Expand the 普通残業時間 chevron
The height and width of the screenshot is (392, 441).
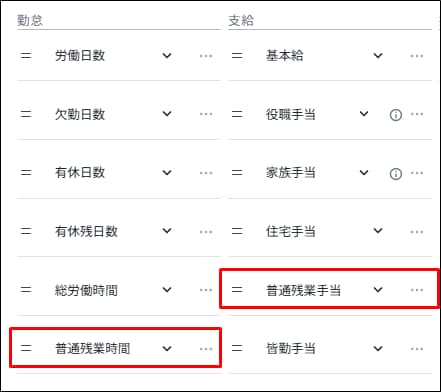point(167,349)
